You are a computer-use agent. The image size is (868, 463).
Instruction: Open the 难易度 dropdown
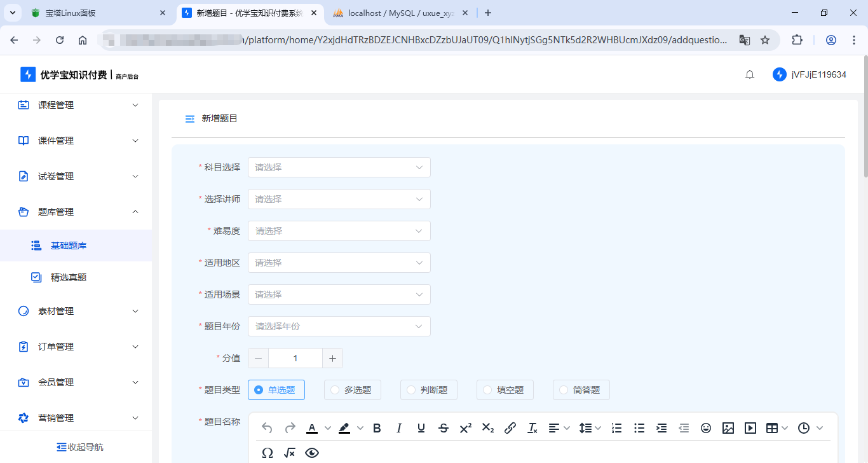(339, 231)
